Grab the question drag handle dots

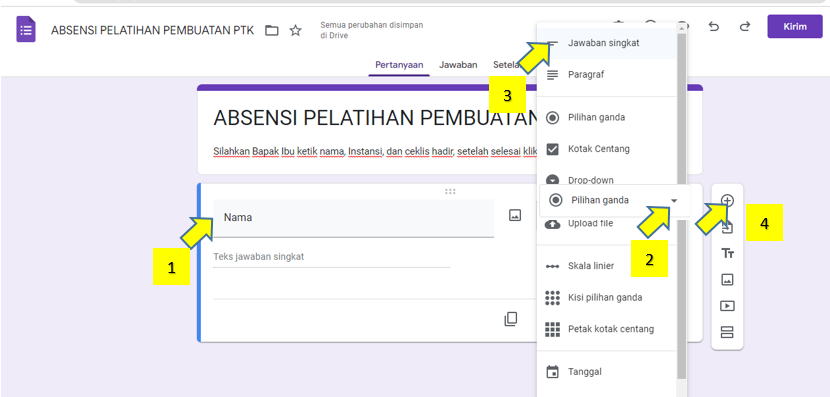click(450, 192)
